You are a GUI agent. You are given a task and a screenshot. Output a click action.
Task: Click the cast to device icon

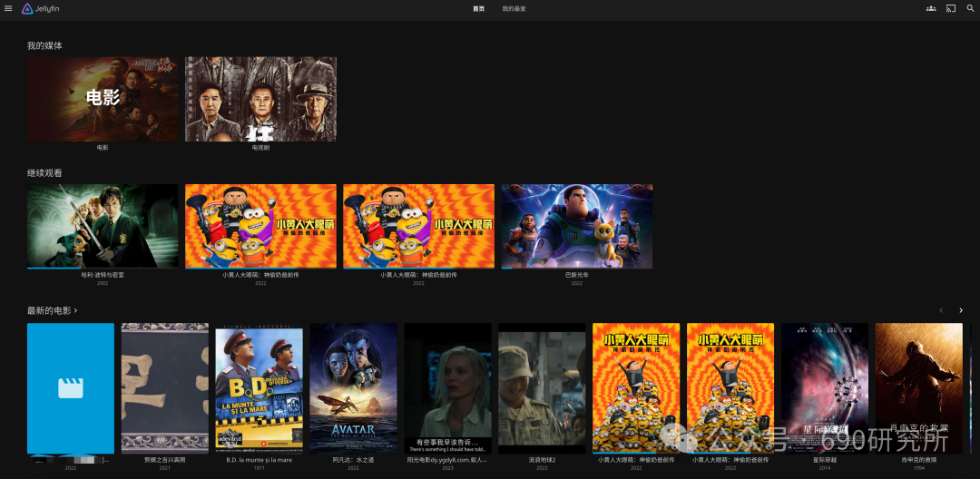pyautogui.click(x=951, y=8)
